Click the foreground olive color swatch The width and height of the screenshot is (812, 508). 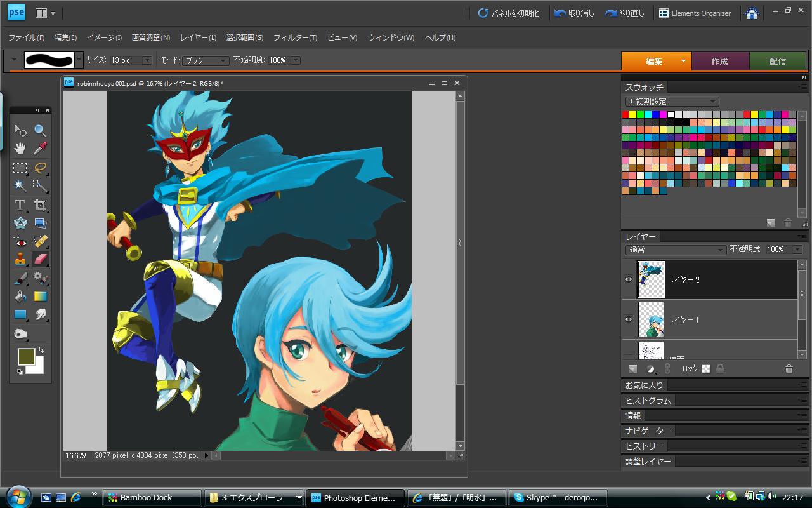pos(26,357)
